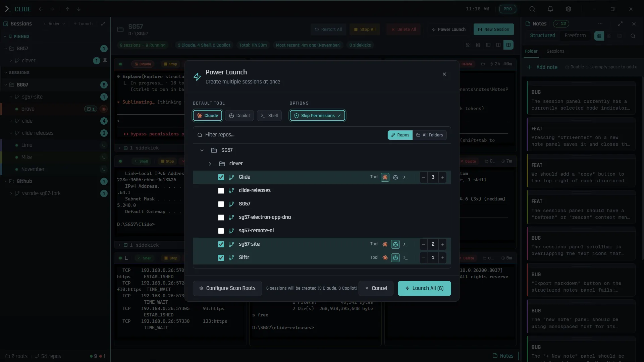The width and height of the screenshot is (644, 362).
Task: Click the down arrow in title bar
Action: click(x=79, y=9)
